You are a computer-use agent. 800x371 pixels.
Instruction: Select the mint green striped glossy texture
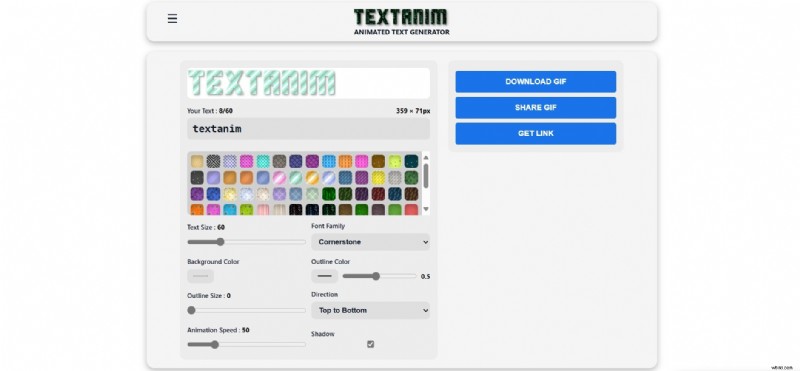(296, 178)
